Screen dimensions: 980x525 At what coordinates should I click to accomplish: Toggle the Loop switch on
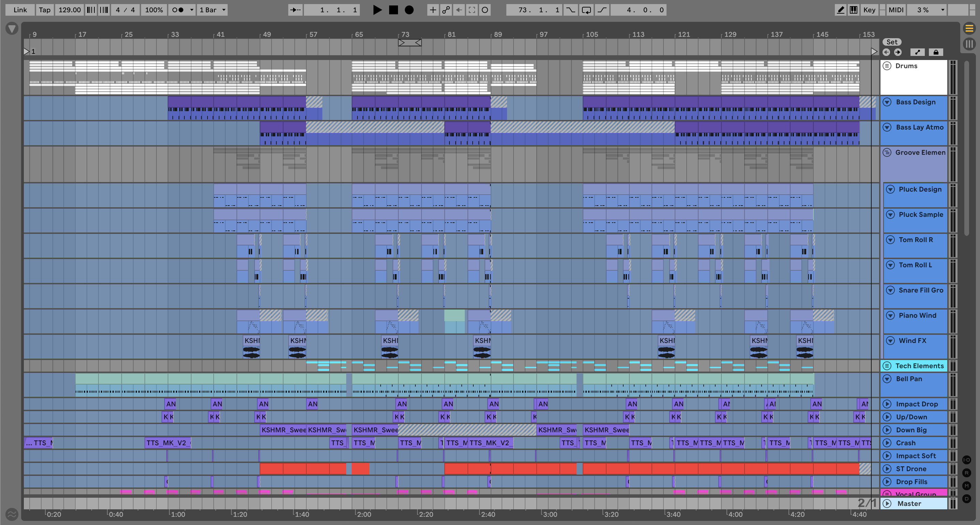click(x=586, y=10)
